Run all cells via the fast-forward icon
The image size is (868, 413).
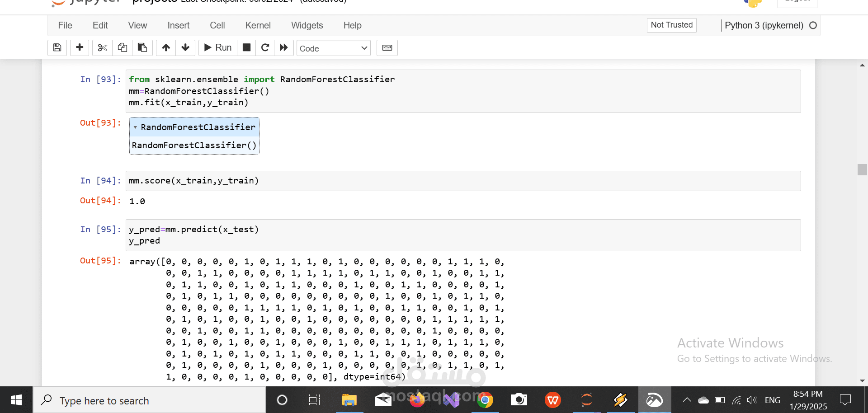284,48
